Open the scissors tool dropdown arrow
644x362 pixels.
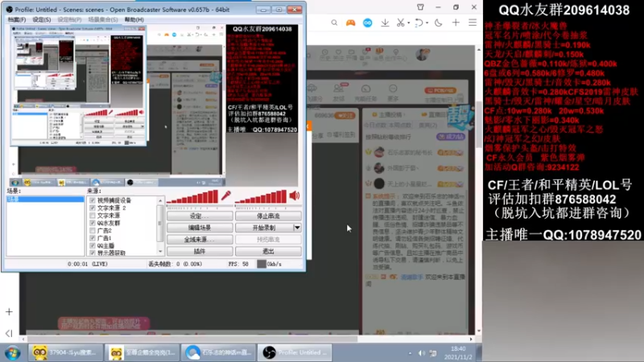click(x=409, y=23)
